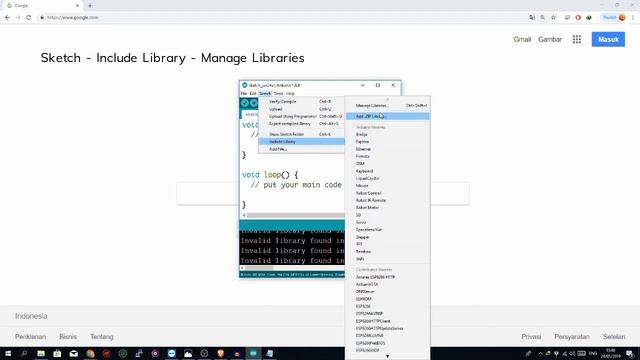Open Privasi footer link
This screenshot has height=360, width=640.
click(531, 337)
